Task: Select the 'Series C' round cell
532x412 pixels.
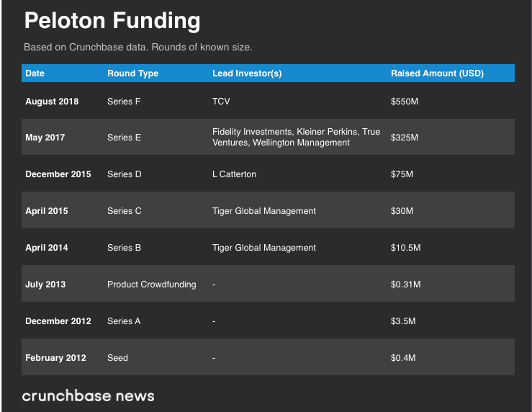Action: pyautogui.click(x=124, y=211)
